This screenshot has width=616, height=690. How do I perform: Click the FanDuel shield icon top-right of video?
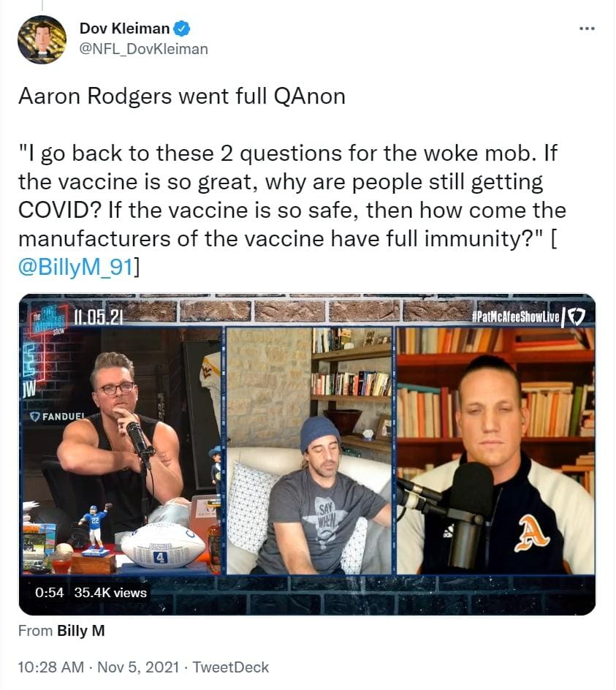[577, 316]
